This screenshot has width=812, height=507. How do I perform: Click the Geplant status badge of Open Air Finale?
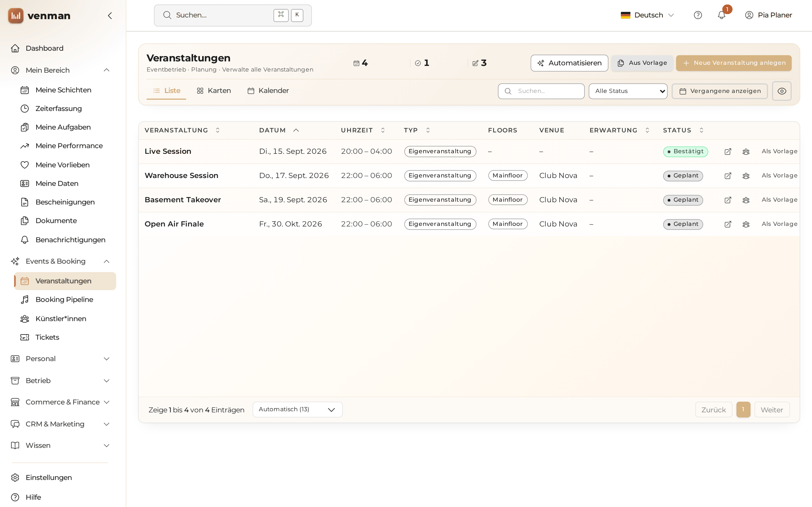pyautogui.click(x=683, y=224)
